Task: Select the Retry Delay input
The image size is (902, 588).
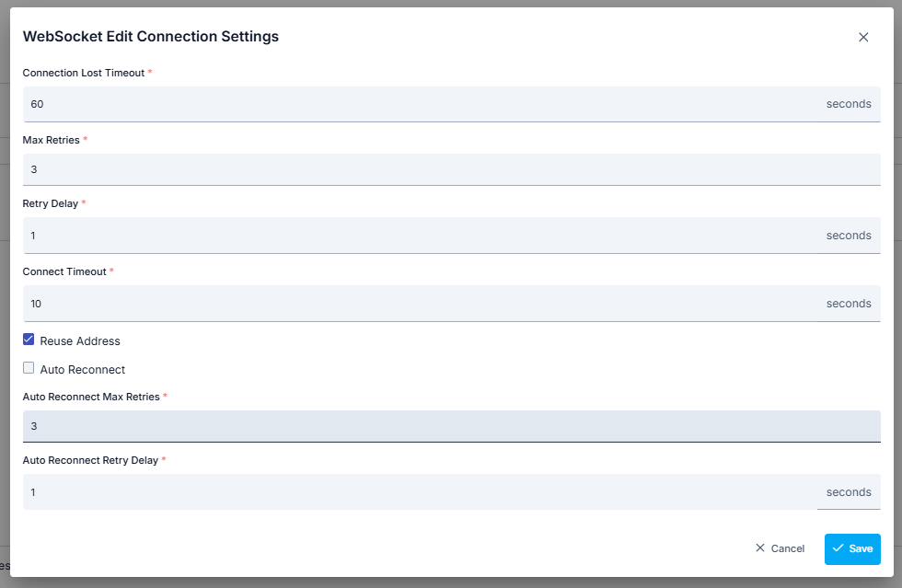Action: coord(419,236)
